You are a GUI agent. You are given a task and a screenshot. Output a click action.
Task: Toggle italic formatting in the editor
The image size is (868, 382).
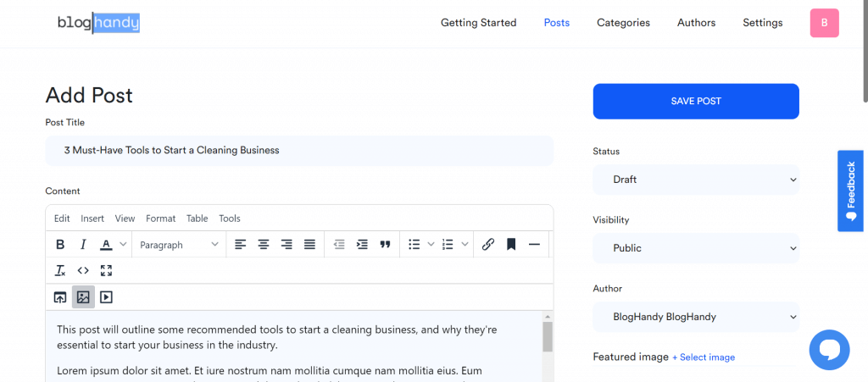pos(83,244)
